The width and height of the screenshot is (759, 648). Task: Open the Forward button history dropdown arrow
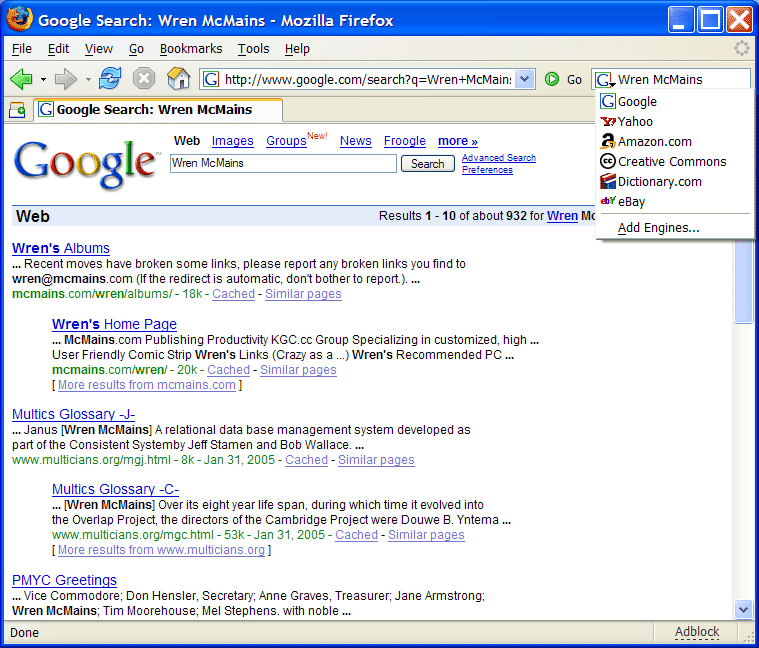click(x=88, y=79)
